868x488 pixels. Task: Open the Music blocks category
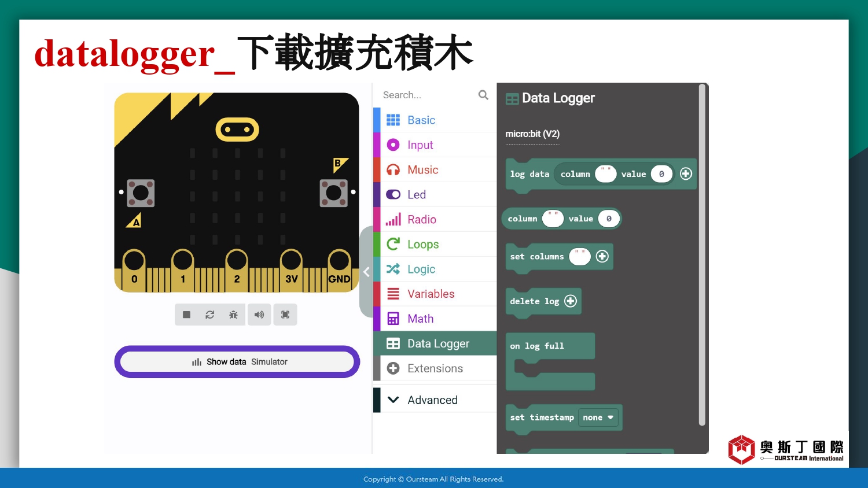click(435, 169)
